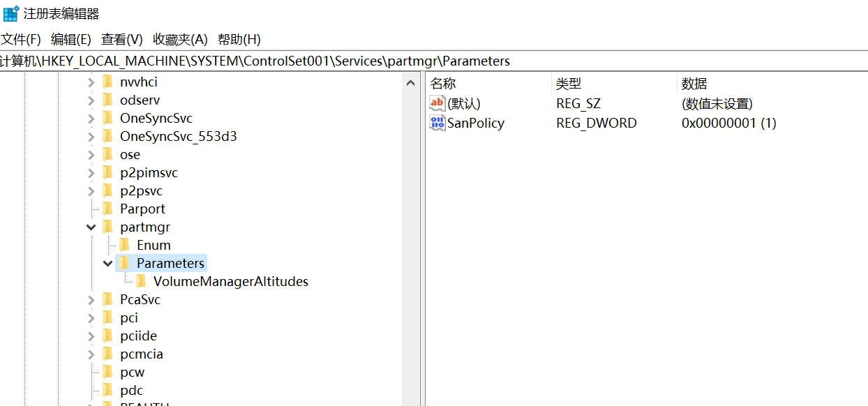Select the nvvhci tree key
Viewport: 868px width, 406px height.
coord(138,82)
